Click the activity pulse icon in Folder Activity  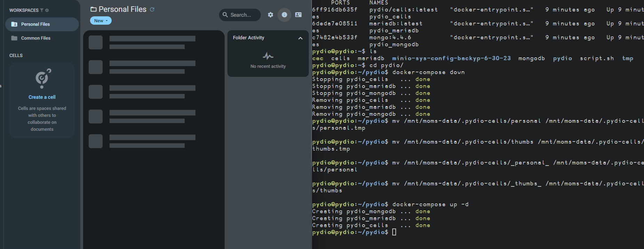coord(268,56)
